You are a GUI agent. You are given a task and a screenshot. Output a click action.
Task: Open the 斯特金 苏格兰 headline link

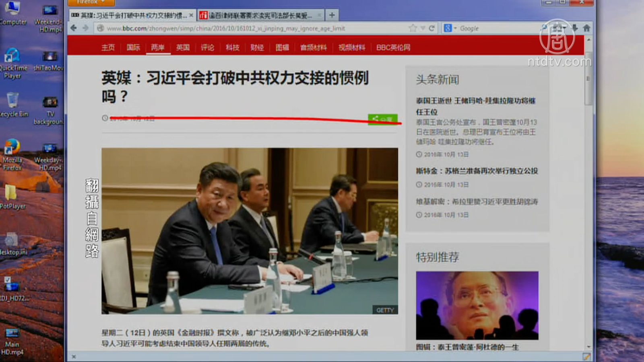click(477, 171)
